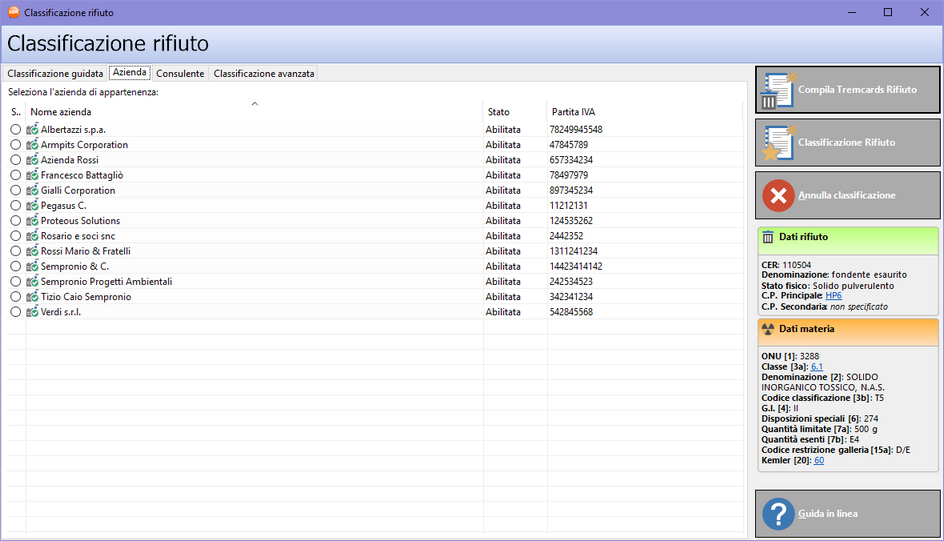Switch to the Classificazione guidata tab
The height and width of the screenshot is (541, 944).
coord(55,74)
